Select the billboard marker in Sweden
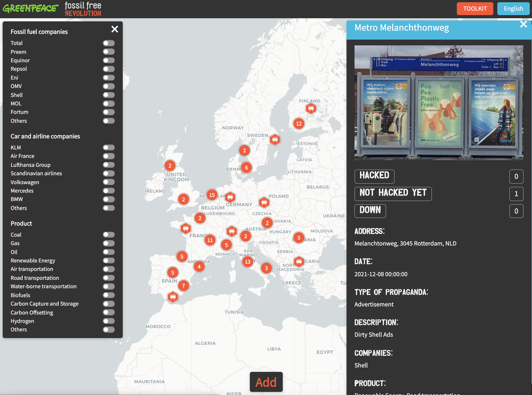 pyautogui.click(x=275, y=139)
